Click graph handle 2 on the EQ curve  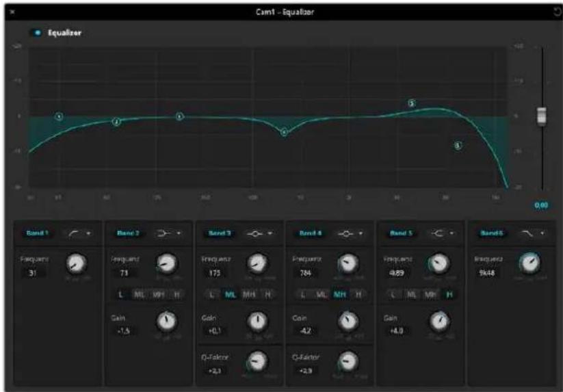(116, 122)
